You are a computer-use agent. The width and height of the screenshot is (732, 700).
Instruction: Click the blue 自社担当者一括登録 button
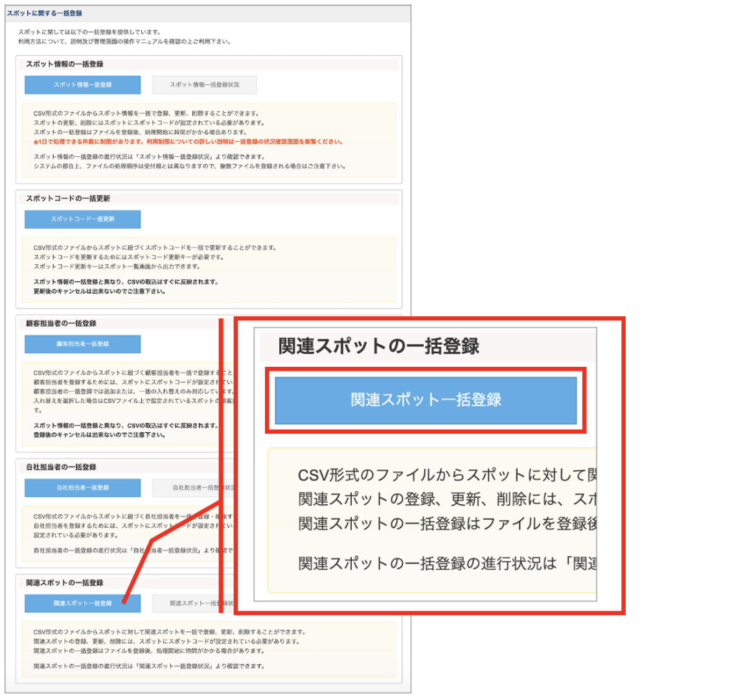coord(83,487)
